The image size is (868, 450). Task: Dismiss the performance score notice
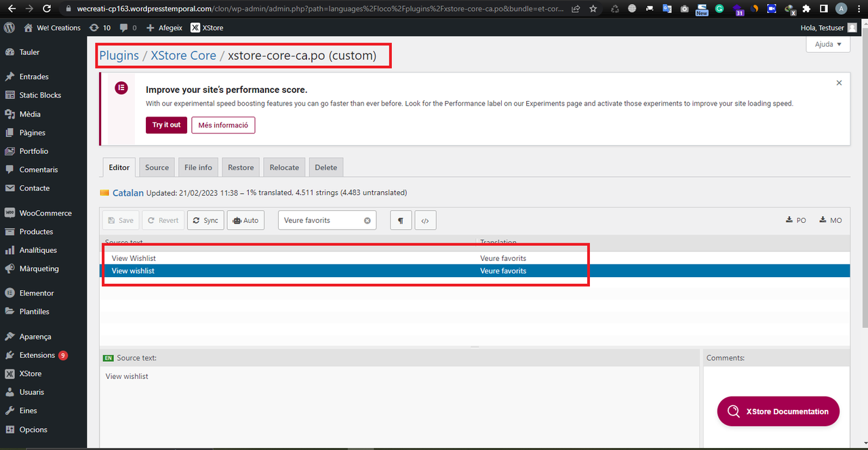pyautogui.click(x=839, y=83)
